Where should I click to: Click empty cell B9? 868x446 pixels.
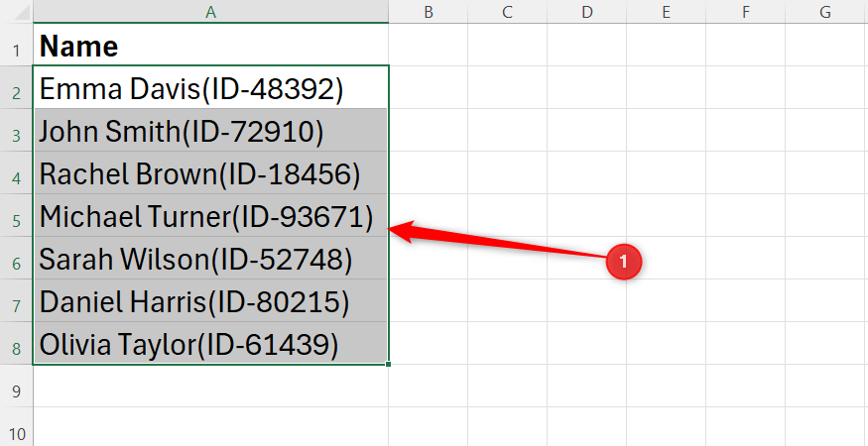click(428, 386)
